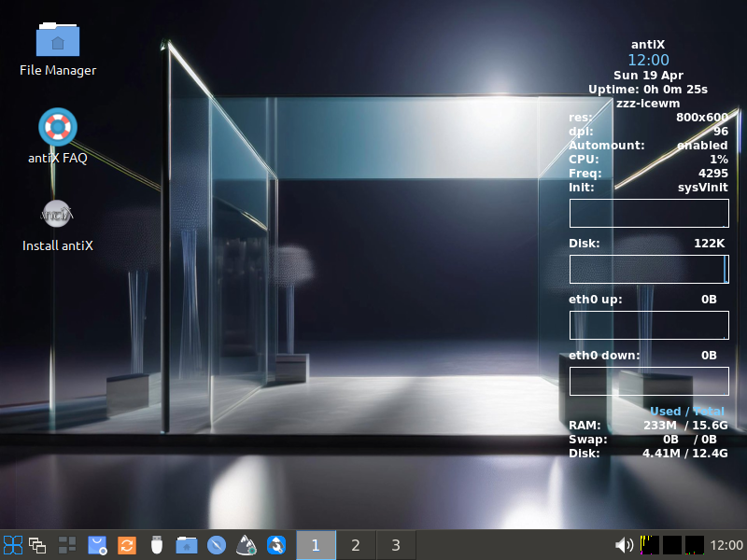Switch to workspace 2
Image resolution: width=747 pixels, height=560 pixels.
(356, 545)
